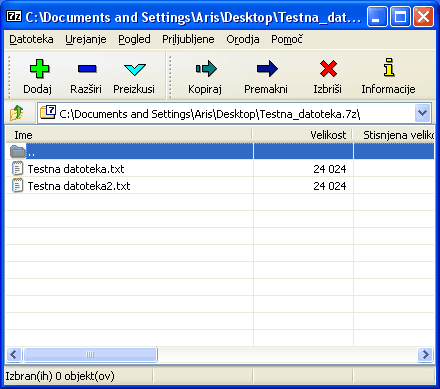Click the Informacije yellow info icon

point(389,67)
